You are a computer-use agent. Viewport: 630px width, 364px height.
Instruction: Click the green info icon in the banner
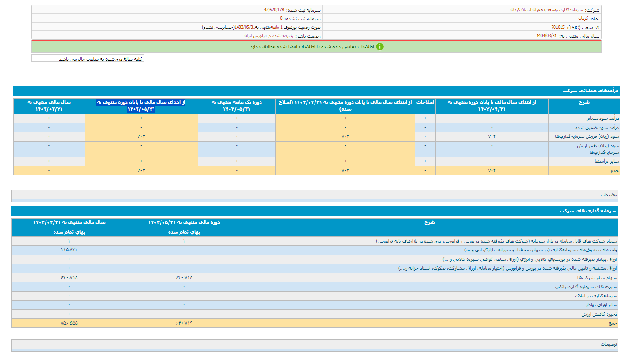tap(380, 46)
